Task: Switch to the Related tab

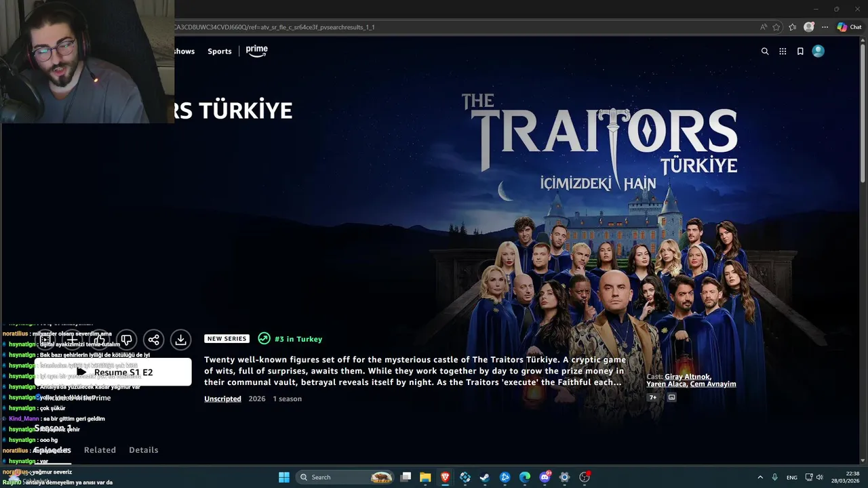Action: coord(100,450)
